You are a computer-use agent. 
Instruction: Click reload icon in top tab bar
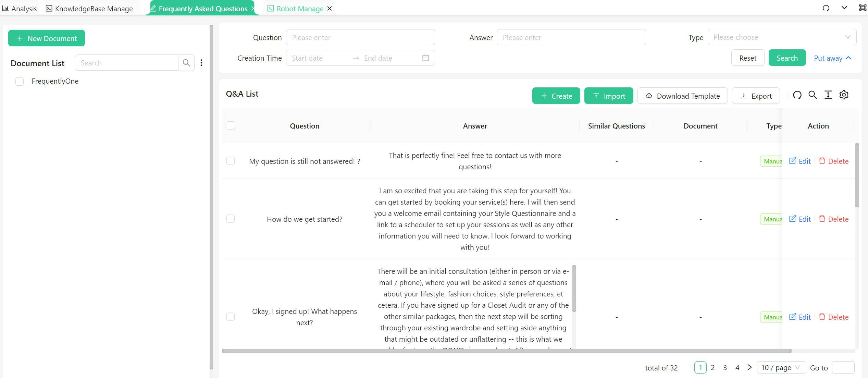826,8
